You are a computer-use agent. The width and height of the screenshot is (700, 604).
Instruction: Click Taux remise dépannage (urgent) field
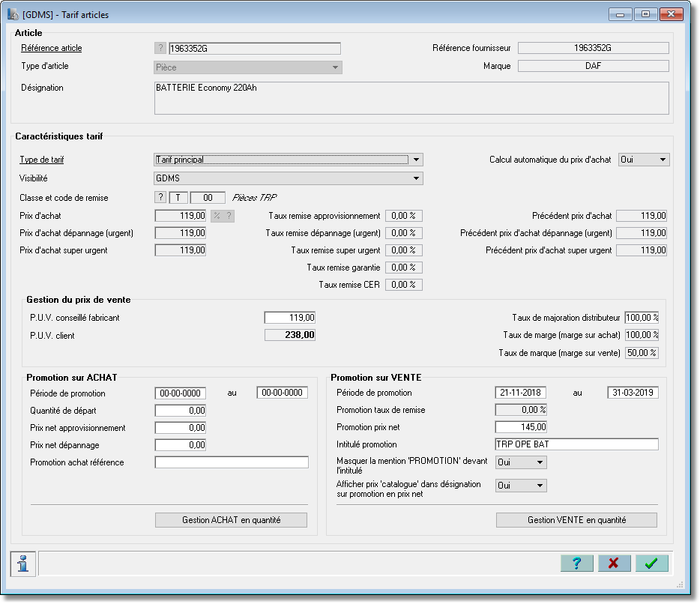coord(403,233)
